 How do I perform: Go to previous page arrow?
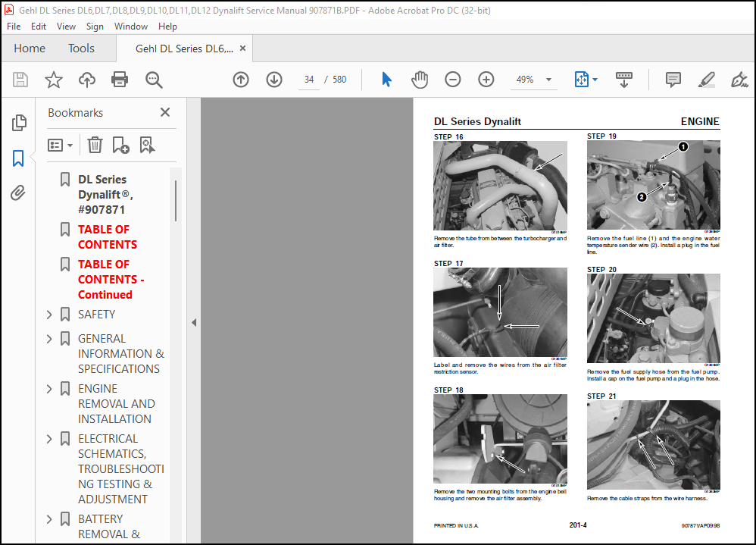(241, 79)
